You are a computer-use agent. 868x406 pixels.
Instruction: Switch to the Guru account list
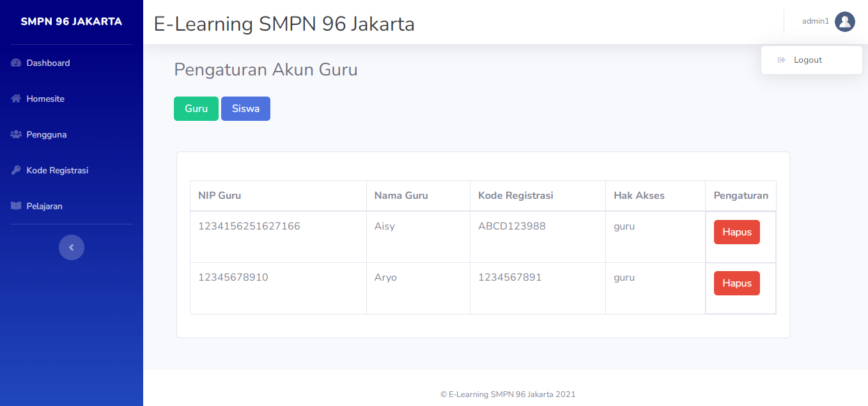pyautogui.click(x=196, y=109)
